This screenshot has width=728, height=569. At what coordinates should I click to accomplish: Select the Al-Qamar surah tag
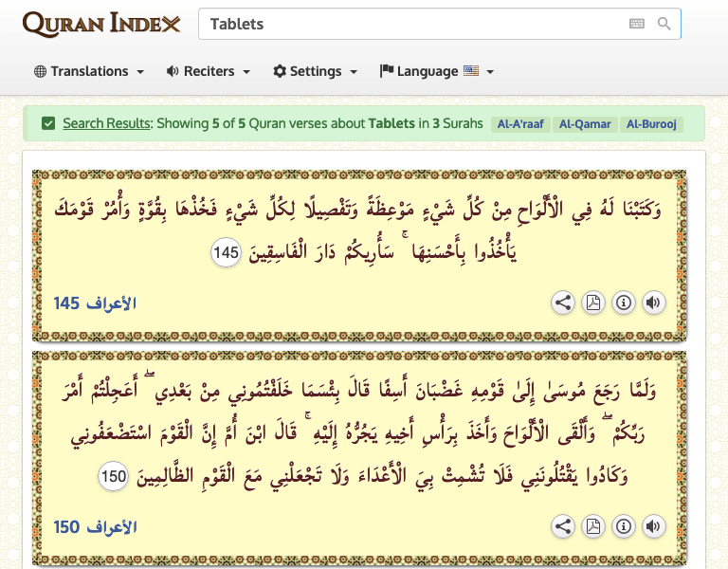pos(585,124)
